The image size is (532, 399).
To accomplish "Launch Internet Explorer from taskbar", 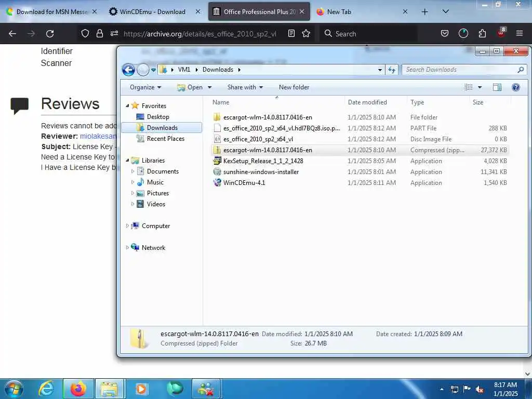I will pos(46,389).
